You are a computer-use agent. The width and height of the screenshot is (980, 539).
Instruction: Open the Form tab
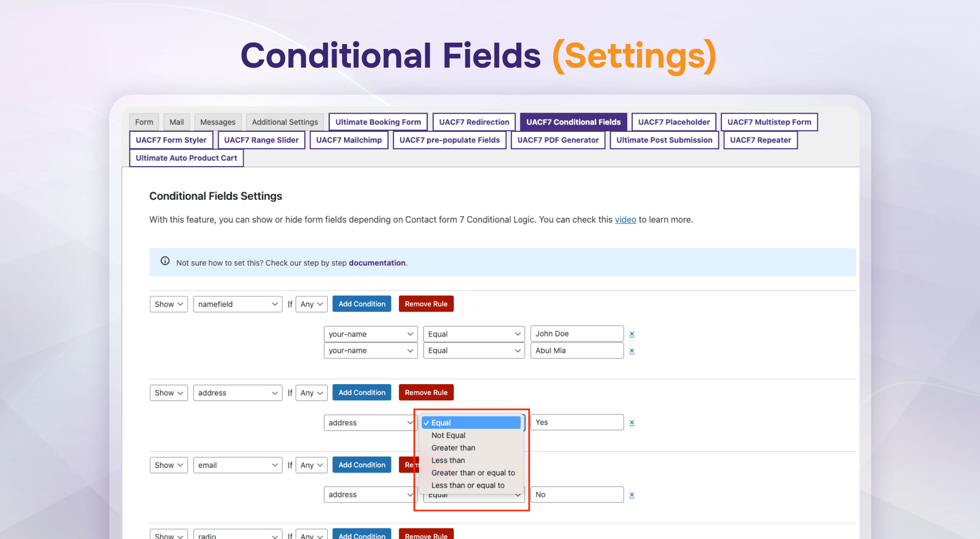tap(144, 122)
